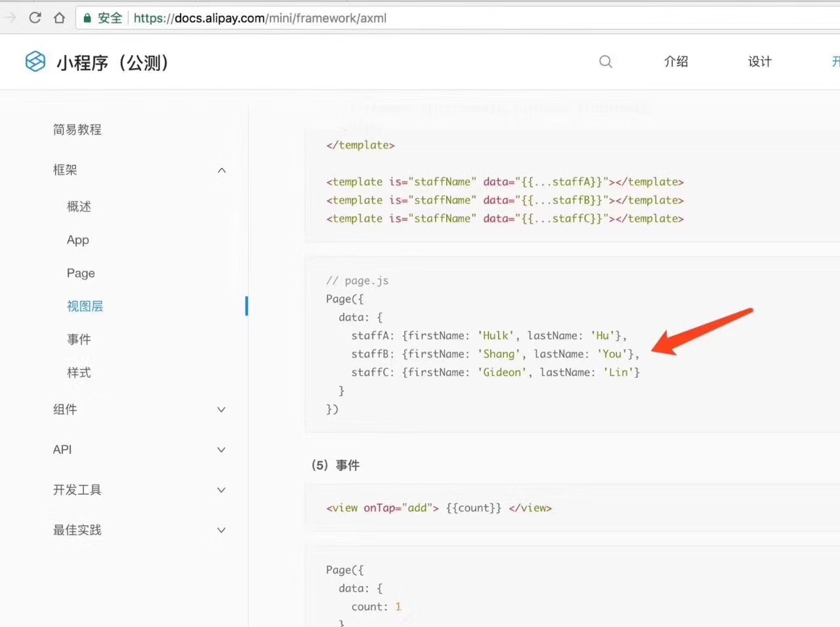Image resolution: width=840 pixels, height=627 pixels.
Task: Select the 框架 sidebar section
Action: (x=65, y=170)
